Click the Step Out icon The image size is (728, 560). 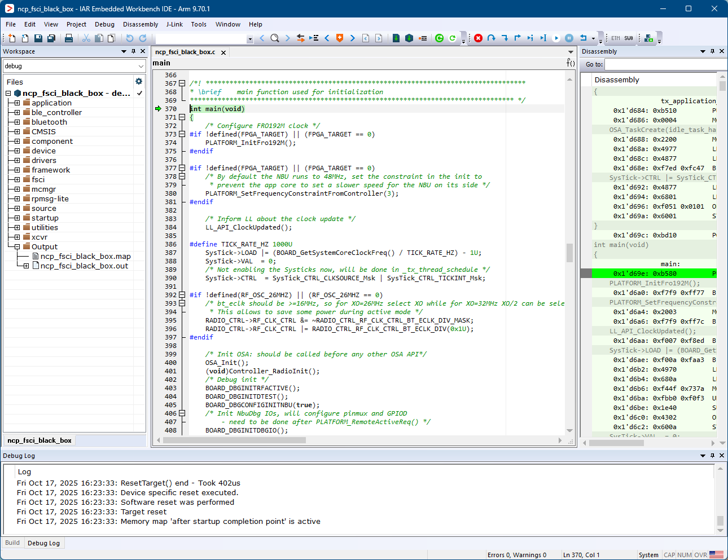pyautogui.click(x=518, y=38)
